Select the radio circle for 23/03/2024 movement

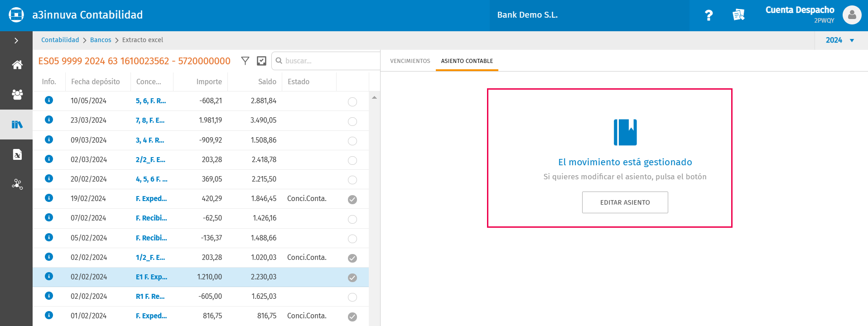click(352, 121)
